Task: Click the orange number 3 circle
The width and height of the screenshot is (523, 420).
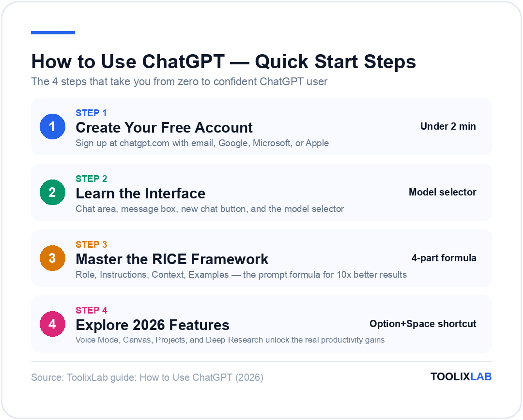Action: [x=52, y=258]
